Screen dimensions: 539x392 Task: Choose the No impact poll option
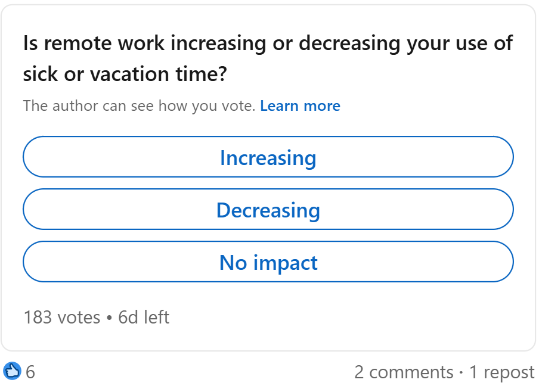[x=268, y=262]
